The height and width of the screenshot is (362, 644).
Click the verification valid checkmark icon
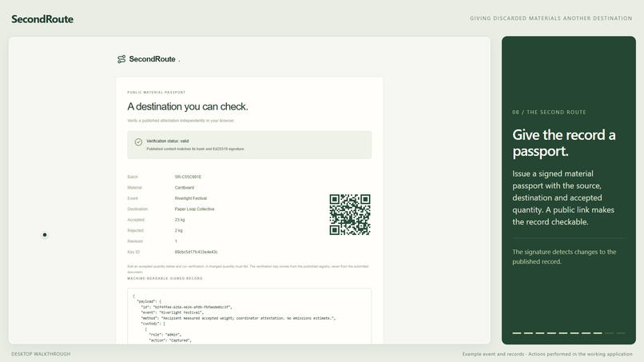138,141
